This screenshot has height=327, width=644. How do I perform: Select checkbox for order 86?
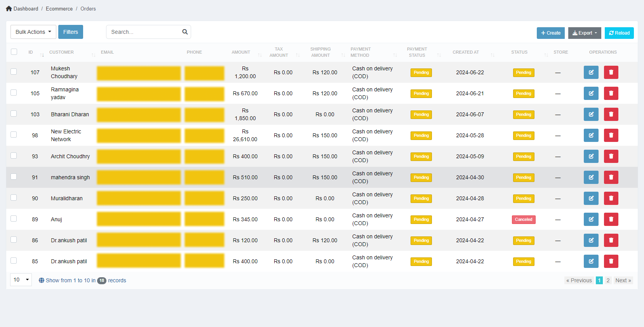point(14,240)
